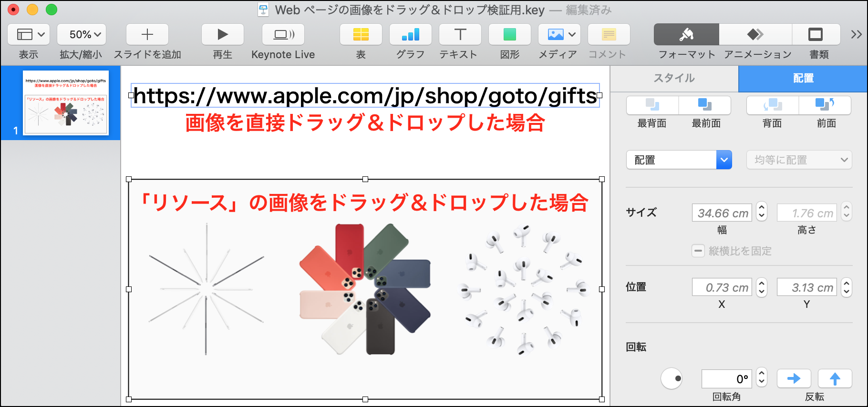This screenshot has height=407, width=868.
Task: Decrease the 高さ height with the stepper down arrow
Action: (847, 217)
